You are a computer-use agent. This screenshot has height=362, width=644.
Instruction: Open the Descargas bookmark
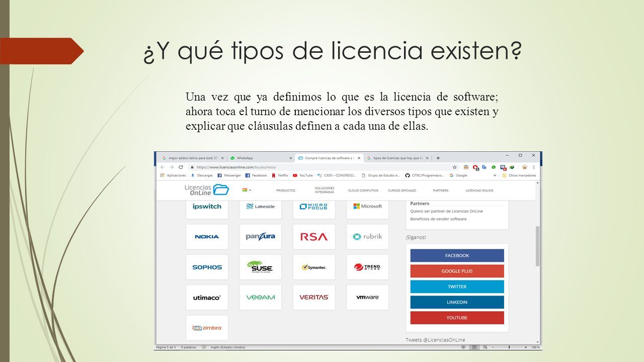202,175
